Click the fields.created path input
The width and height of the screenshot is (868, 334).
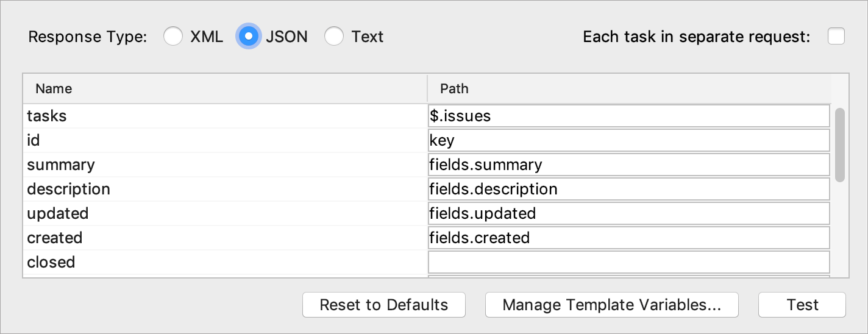[628, 238]
